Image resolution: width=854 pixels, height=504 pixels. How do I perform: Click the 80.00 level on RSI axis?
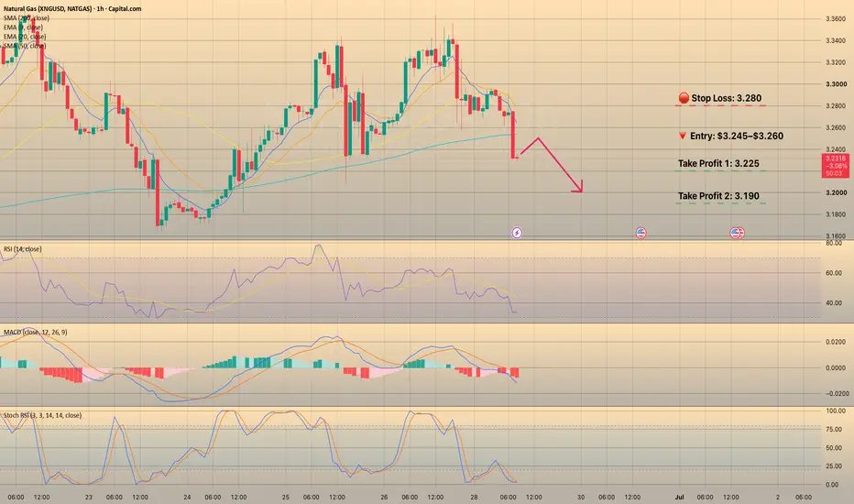(834, 243)
